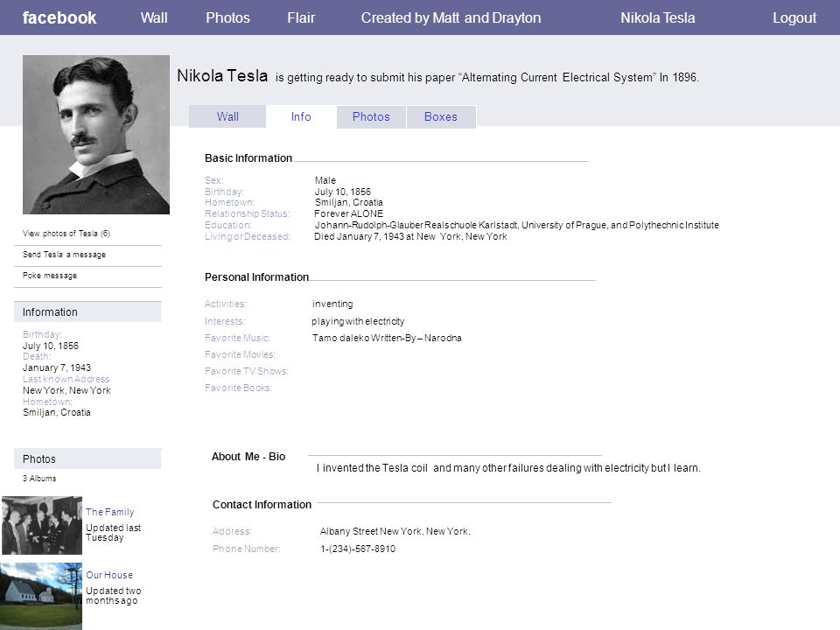Click sidebar Hometown value 'Smiljan, Croatia'

57,412
